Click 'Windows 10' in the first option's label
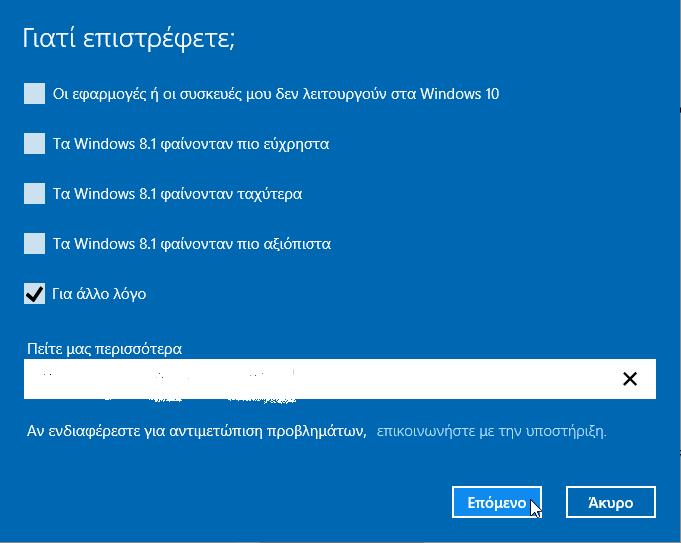 point(460,95)
